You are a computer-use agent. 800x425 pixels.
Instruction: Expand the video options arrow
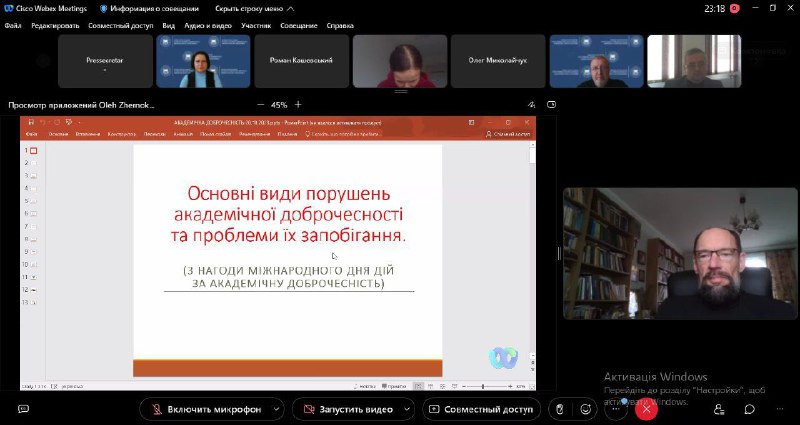tap(405, 409)
